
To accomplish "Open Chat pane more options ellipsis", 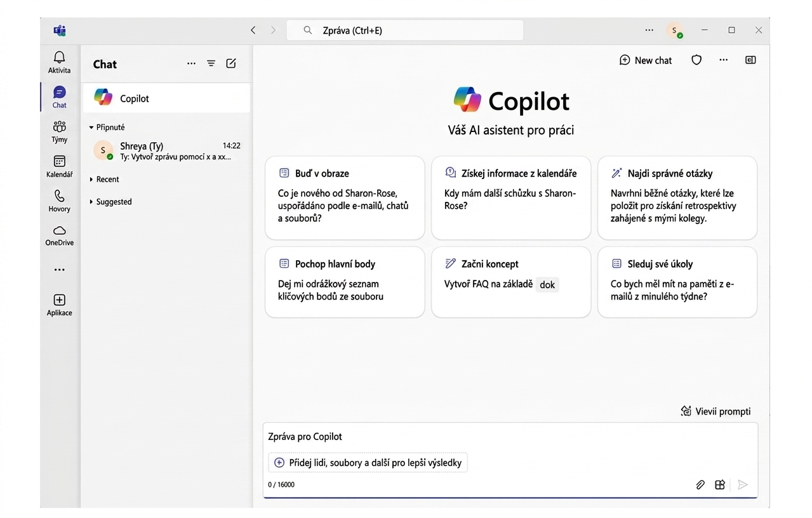I will 191,63.
